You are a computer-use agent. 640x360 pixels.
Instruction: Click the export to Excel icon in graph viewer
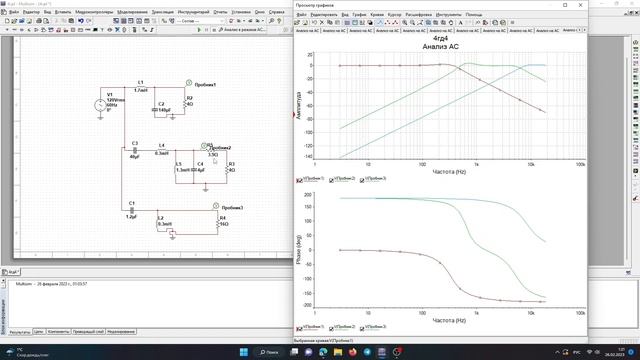click(503, 23)
